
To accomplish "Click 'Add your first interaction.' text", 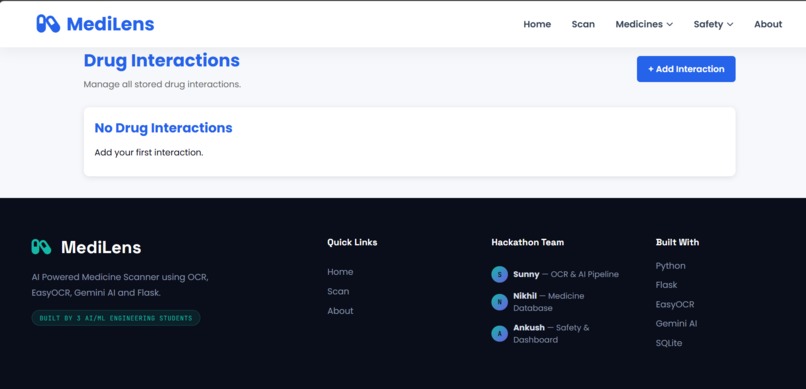I will click(x=149, y=153).
